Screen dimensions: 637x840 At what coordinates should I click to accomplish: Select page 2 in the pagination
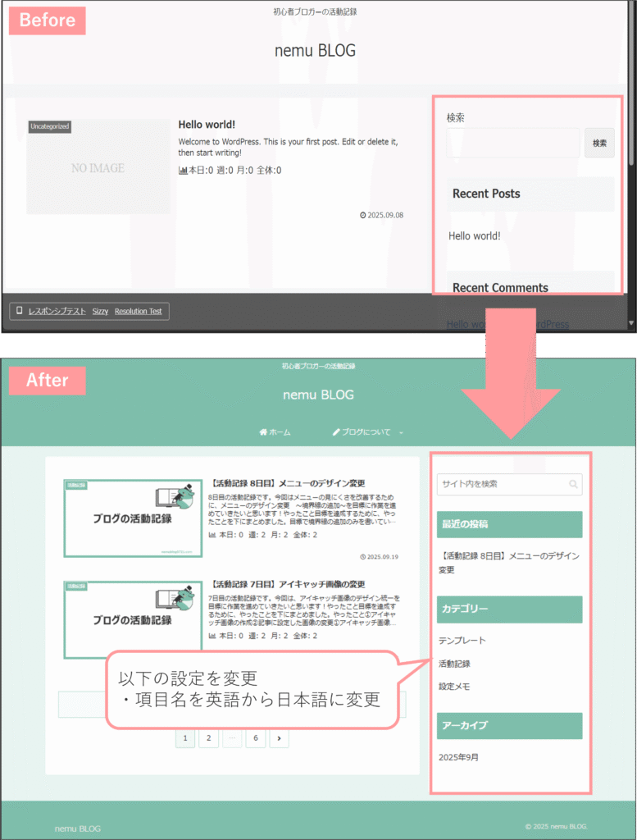click(208, 738)
